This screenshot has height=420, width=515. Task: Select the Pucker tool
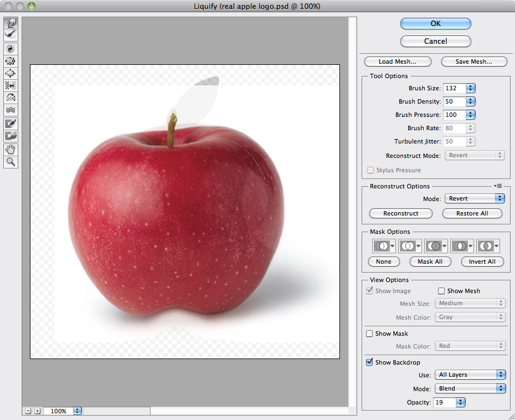(11, 61)
